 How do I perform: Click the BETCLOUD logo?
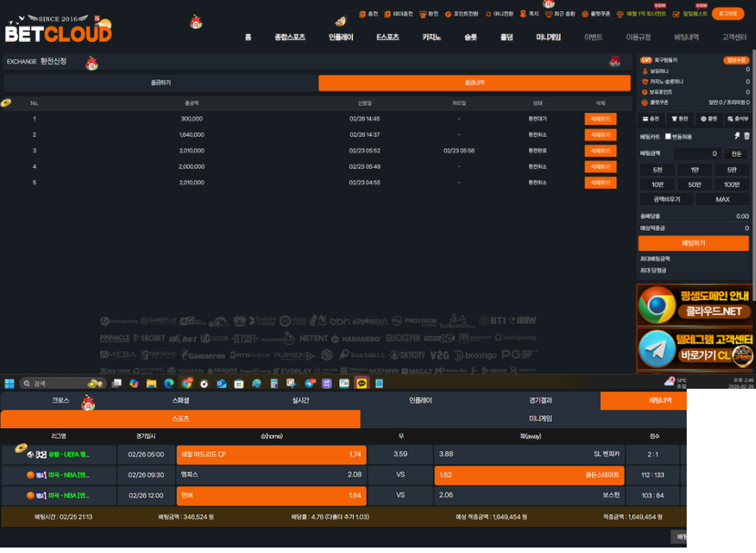coord(57,28)
